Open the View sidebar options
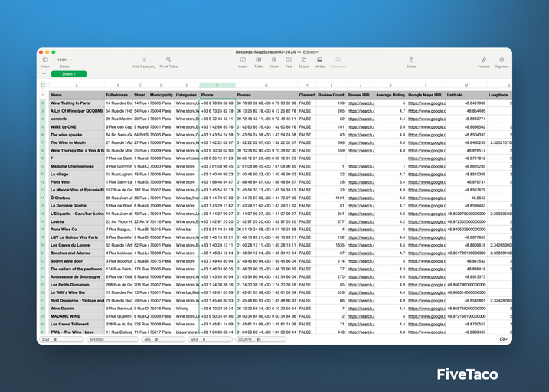 (45, 60)
